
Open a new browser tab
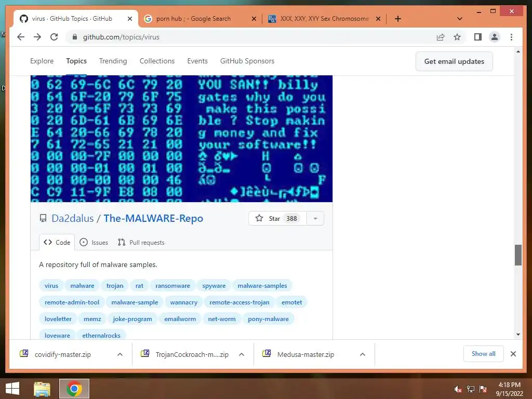[398, 19]
